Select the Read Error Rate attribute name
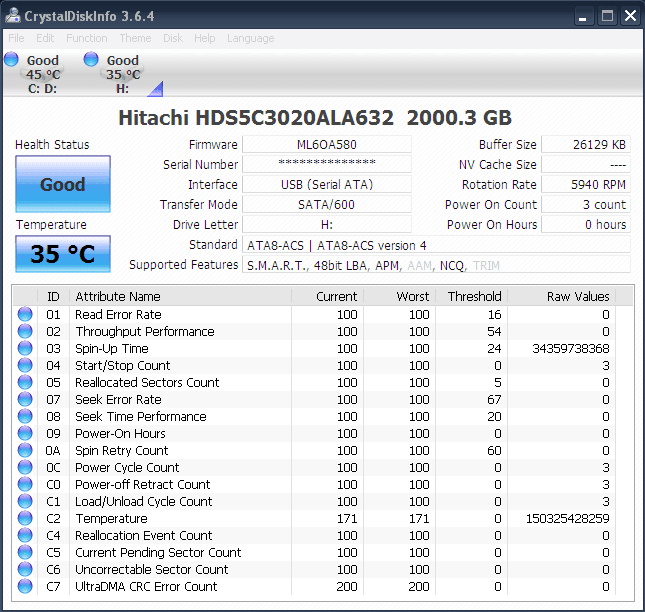The width and height of the screenshot is (645, 612). coord(118,315)
